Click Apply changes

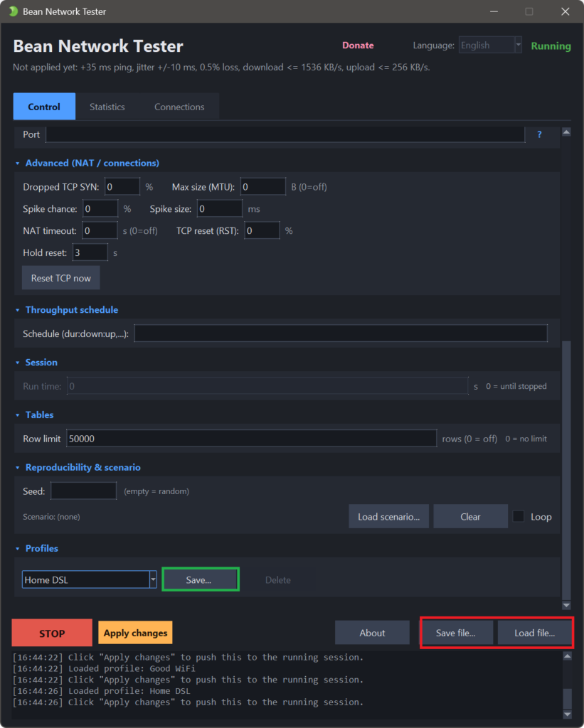135,633
